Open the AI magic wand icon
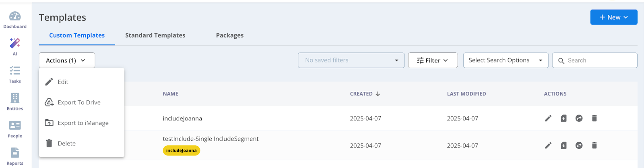This screenshot has height=168, width=644. click(15, 43)
